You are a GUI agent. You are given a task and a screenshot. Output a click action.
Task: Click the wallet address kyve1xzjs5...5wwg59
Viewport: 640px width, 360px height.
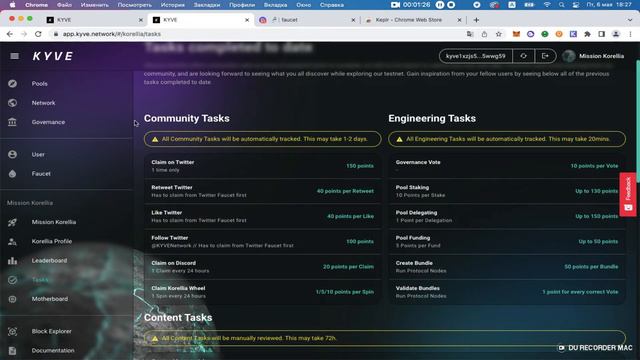(x=476, y=56)
